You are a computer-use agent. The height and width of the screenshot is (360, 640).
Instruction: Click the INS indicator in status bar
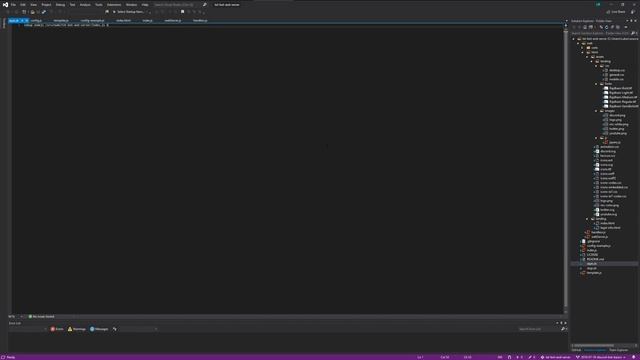click(x=500, y=357)
